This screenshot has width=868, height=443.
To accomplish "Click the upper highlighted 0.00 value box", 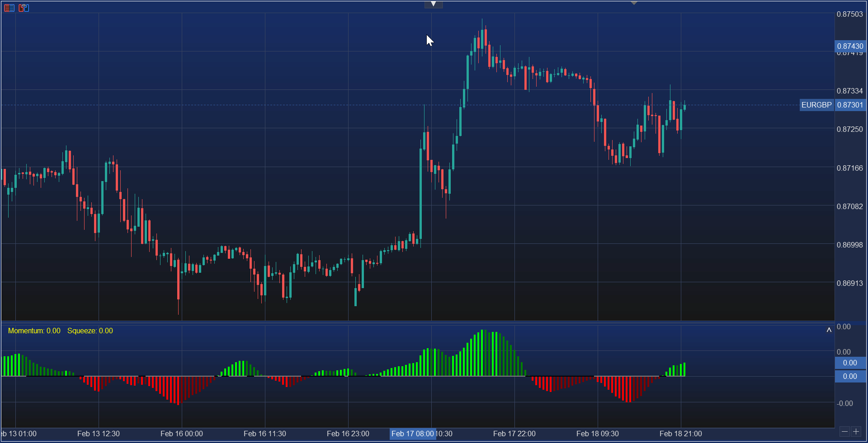I will point(849,363).
